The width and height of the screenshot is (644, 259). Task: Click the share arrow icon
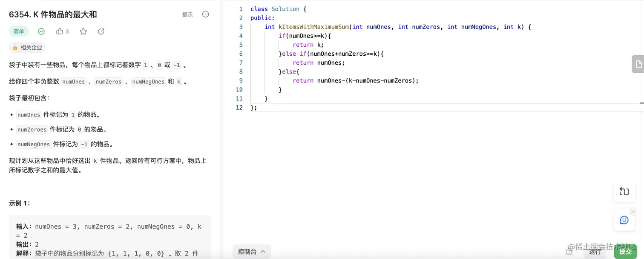pyautogui.click(x=101, y=31)
